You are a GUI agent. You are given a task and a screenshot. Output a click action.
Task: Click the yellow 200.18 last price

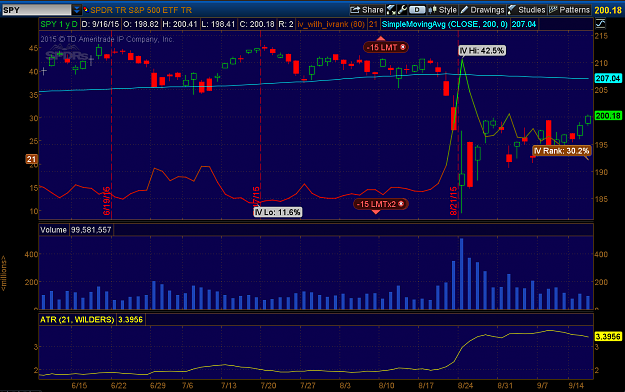pos(608,10)
